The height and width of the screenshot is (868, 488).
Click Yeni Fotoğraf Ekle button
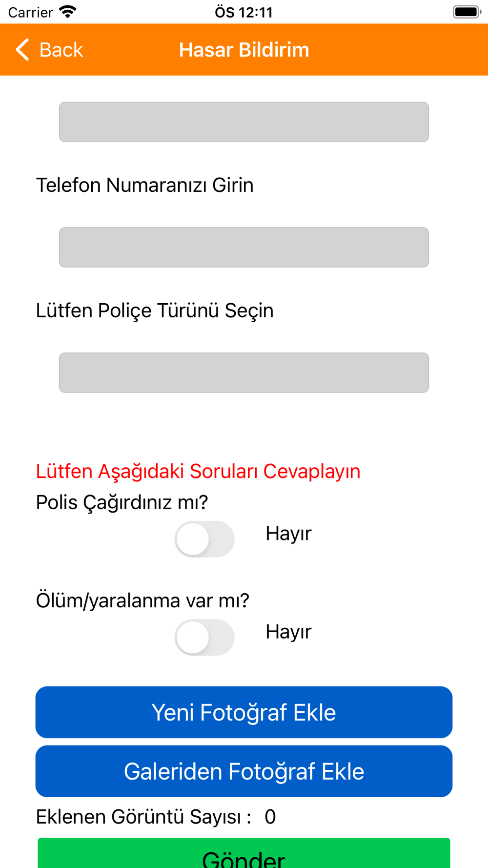[244, 712]
